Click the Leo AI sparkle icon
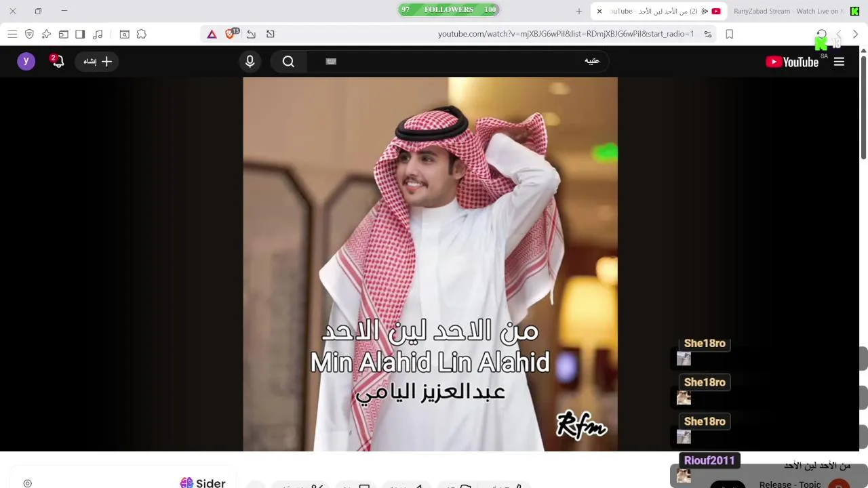 click(46, 34)
